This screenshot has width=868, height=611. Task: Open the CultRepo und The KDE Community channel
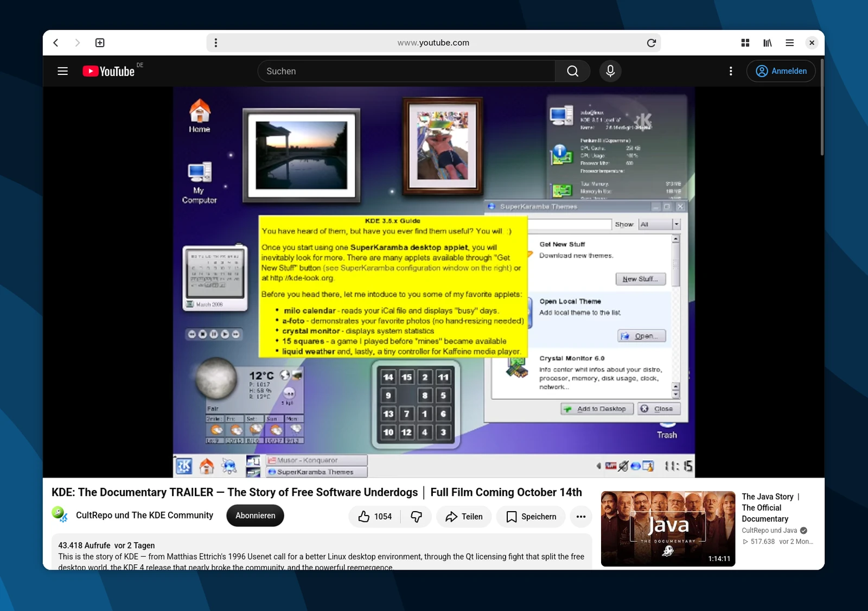click(x=144, y=515)
